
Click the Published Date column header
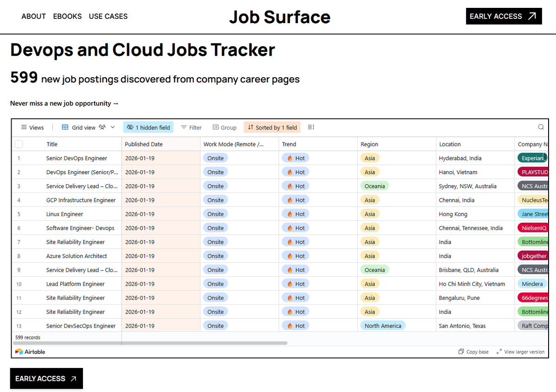point(161,144)
